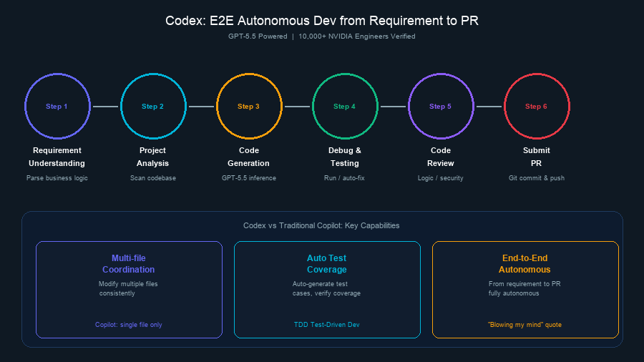Click the 'End-to-End Autonomous' card title
The width and height of the screenshot is (644, 362).
pyautogui.click(x=525, y=264)
